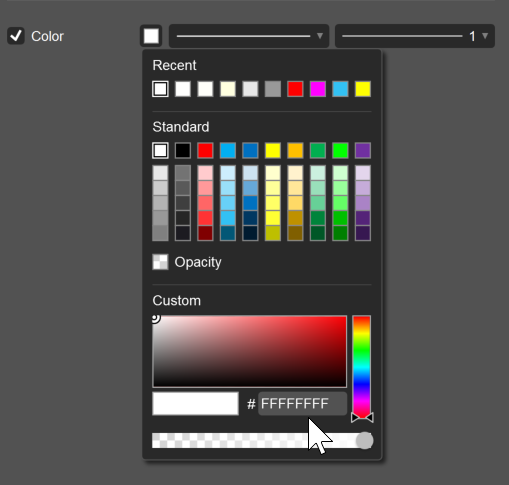Click inside the custom saturation gradient area

point(249,351)
